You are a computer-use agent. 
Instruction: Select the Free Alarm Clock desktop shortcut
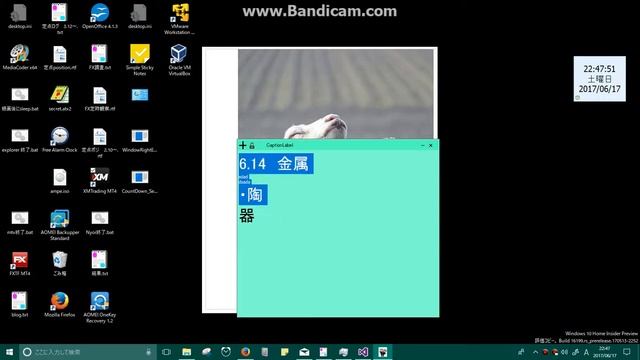(x=60, y=140)
